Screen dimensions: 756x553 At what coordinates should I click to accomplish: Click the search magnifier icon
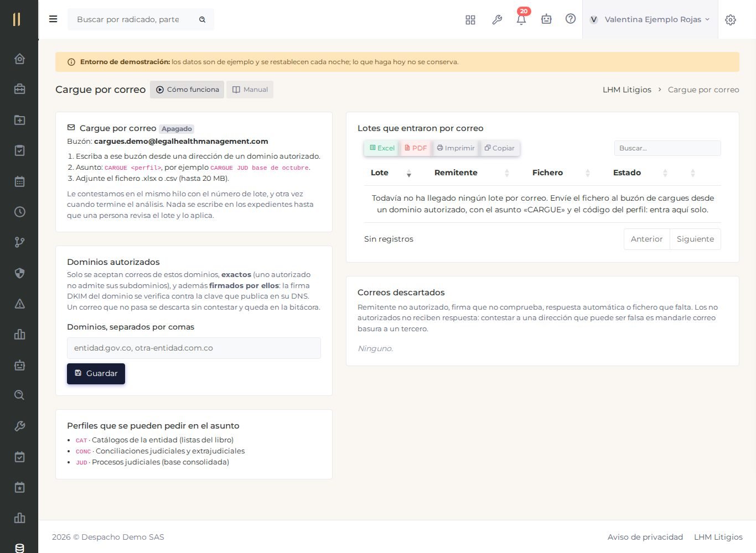pyautogui.click(x=203, y=19)
